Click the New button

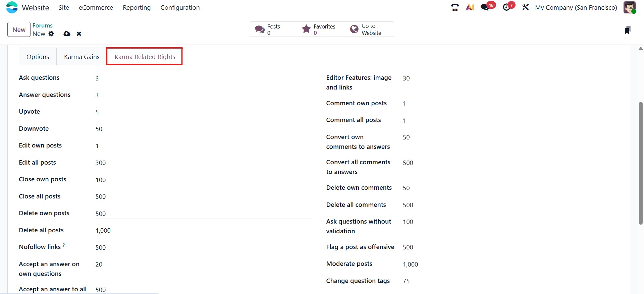[x=19, y=30]
